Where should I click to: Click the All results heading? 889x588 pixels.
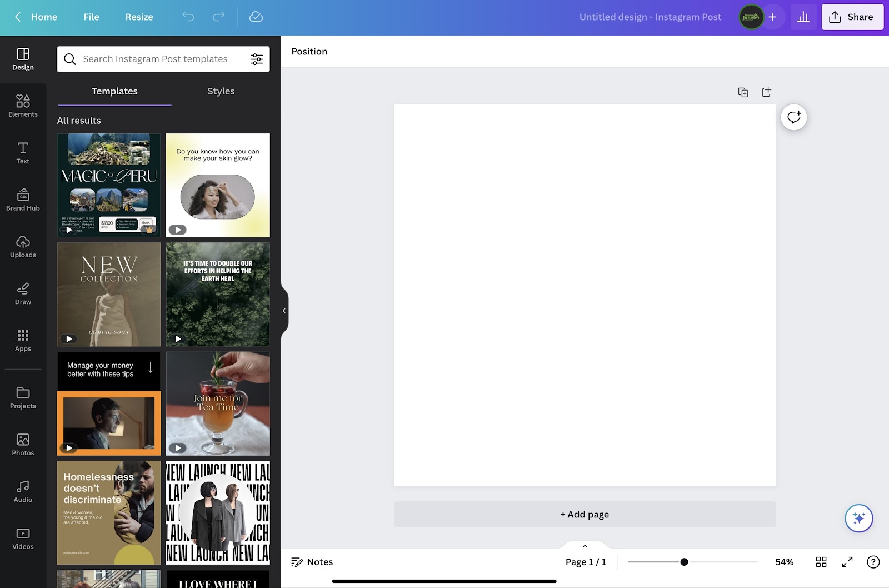click(79, 121)
